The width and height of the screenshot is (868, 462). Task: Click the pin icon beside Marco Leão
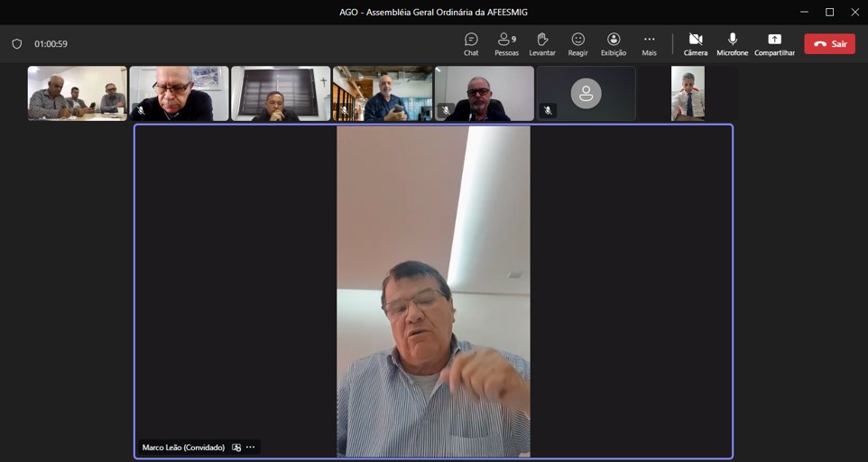tap(236, 448)
